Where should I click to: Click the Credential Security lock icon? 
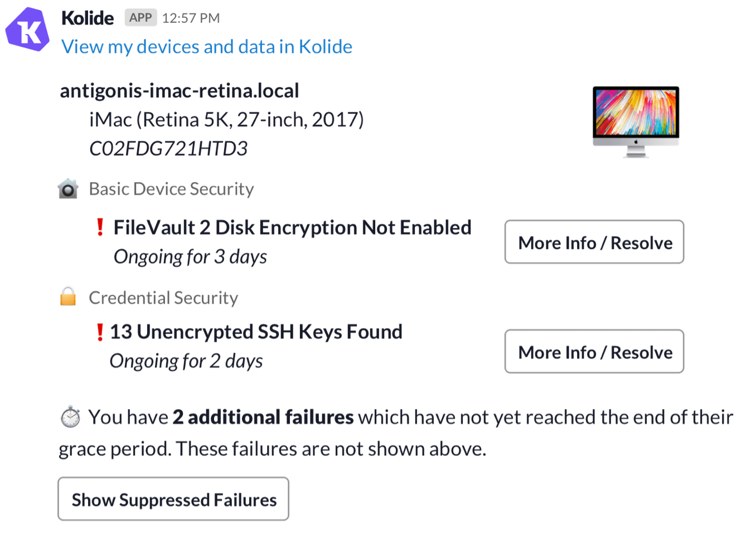[68, 297]
